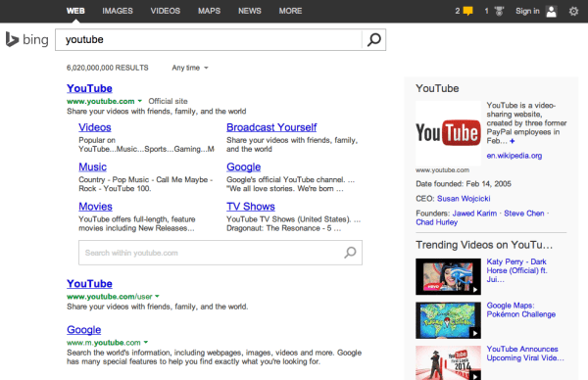Click the Date founded: Feb 14, 2005 text

point(464,184)
